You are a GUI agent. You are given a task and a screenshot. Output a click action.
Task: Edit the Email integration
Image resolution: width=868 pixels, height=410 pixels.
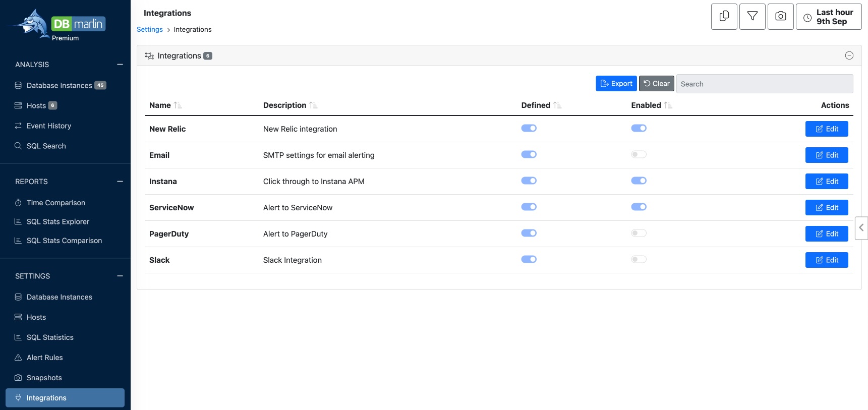pyautogui.click(x=827, y=155)
